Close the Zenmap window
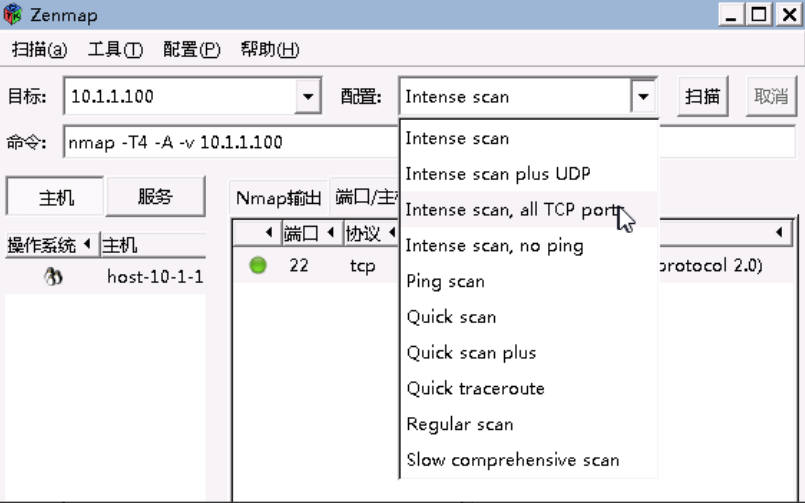The image size is (805, 503). [x=789, y=14]
